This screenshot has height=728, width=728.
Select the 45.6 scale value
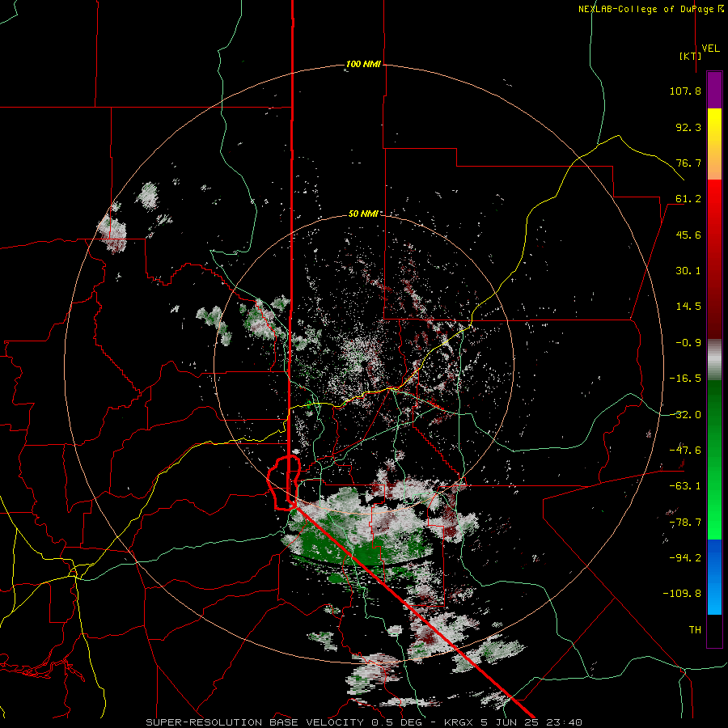click(688, 235)
